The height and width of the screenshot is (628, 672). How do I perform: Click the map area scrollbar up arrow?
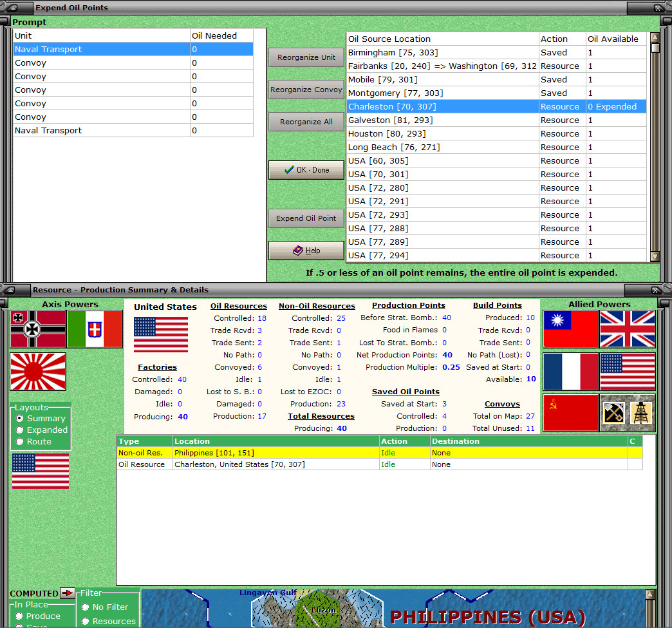(x=650, y=594)
